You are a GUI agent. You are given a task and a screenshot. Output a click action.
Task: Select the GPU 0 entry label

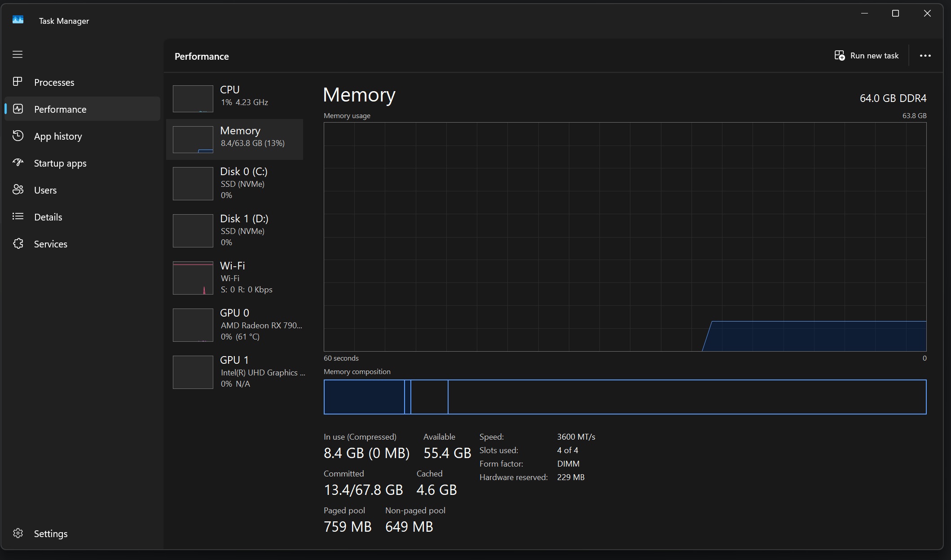pos(234,313)
